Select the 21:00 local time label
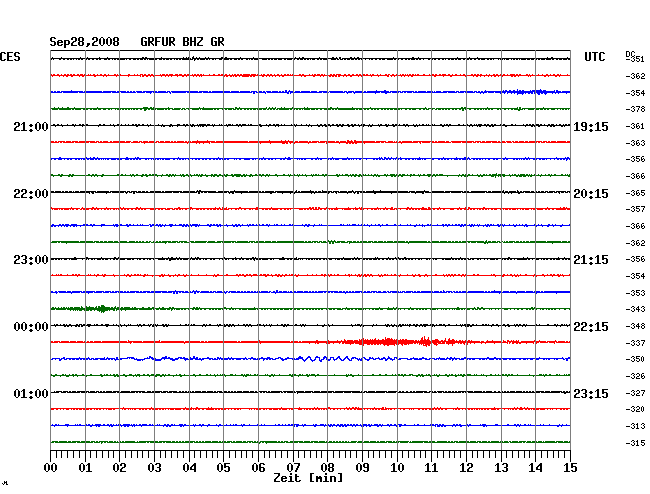This screenshot has height=494, width=650. click(31, 126)
